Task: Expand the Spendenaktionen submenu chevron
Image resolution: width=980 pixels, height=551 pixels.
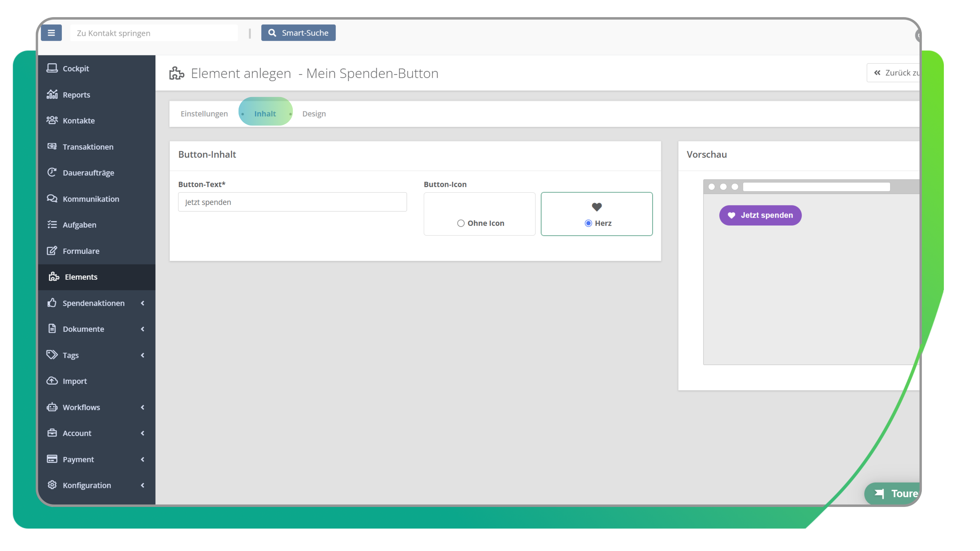Action: point(143,303)
